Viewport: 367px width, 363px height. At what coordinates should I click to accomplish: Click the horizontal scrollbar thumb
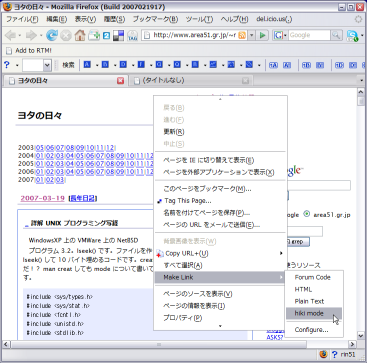159,344
